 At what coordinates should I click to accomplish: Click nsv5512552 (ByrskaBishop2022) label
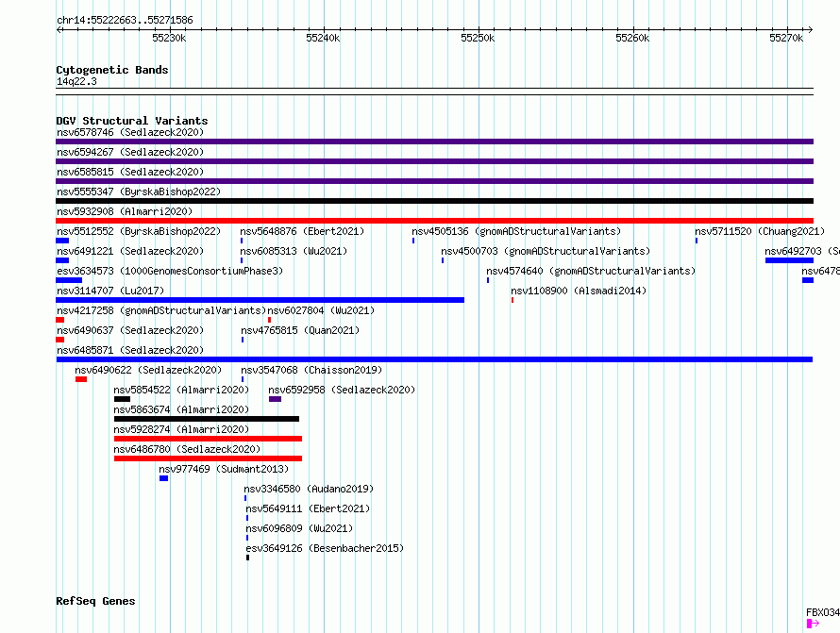pyautogui.click(x=139, y=231)
